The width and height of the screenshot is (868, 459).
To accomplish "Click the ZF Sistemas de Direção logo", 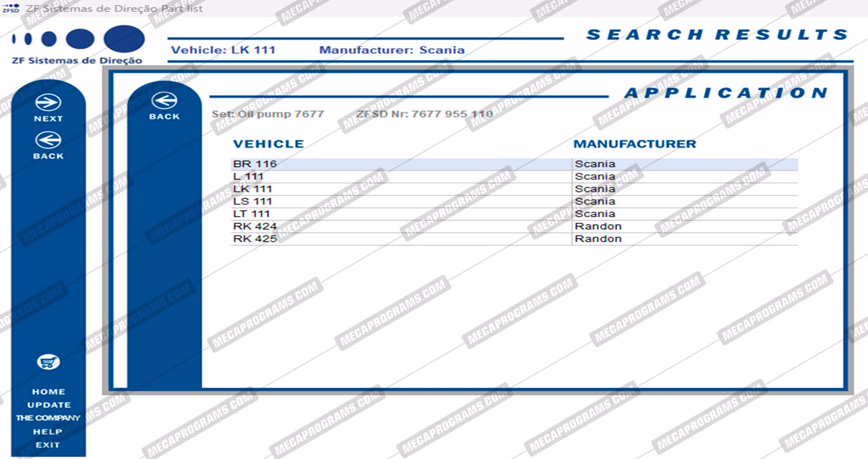I will click(78, 45).
